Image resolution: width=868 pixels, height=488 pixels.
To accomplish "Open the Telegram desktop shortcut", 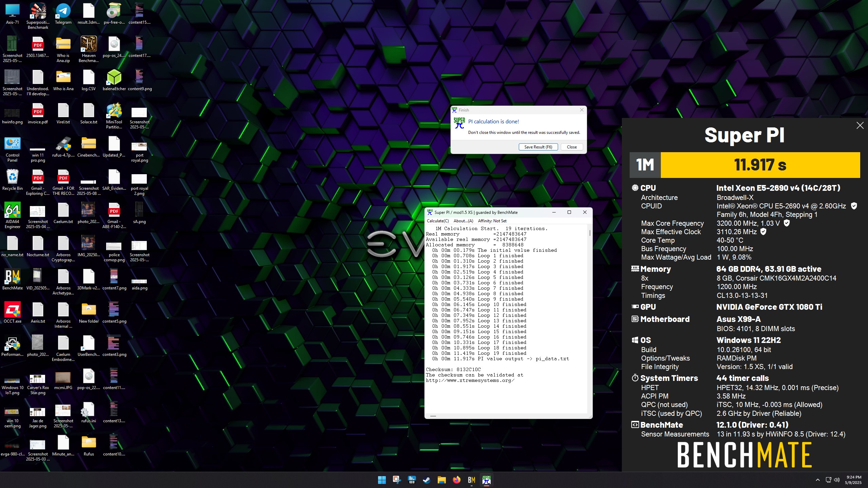I will click(x=63, y=14).
